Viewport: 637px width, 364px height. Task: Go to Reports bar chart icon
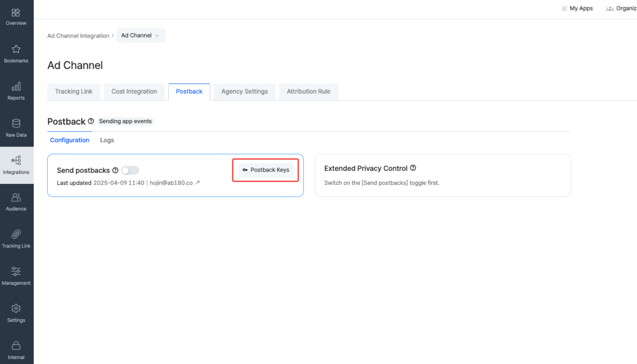pyautogui.click(x=16, y=86)
